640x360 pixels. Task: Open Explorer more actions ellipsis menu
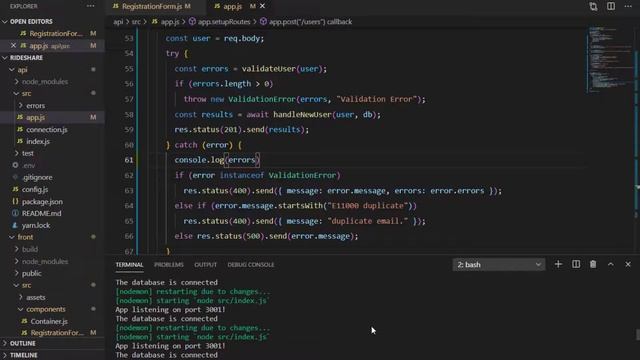[x=91, y=6]
